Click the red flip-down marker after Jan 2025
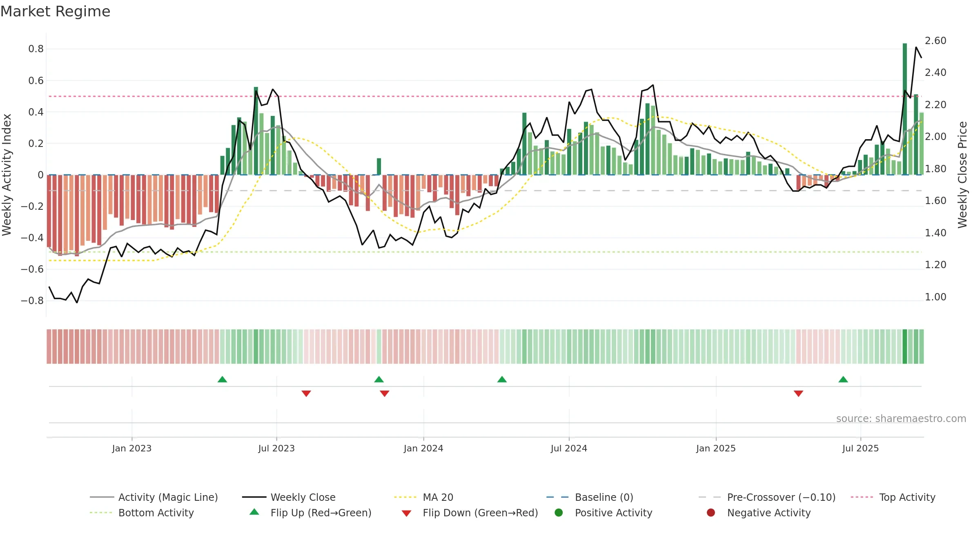This screenshot has height=551, width=980. point(799,393)
